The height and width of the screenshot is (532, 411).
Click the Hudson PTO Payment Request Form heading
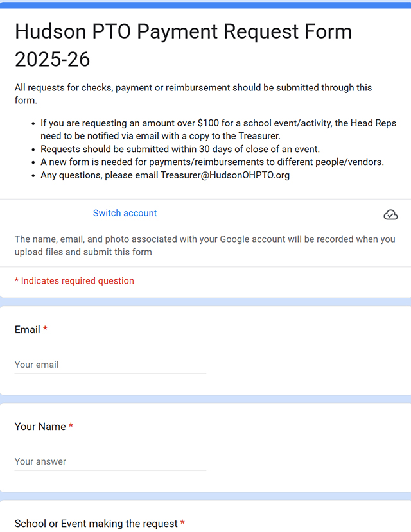183,31
